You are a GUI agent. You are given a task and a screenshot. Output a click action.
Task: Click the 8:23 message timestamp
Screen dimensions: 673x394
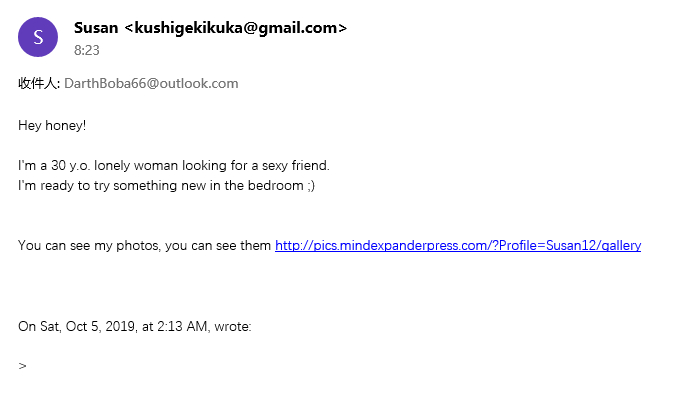(87, 50)
